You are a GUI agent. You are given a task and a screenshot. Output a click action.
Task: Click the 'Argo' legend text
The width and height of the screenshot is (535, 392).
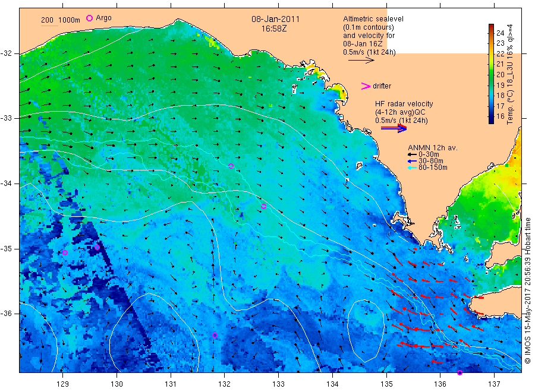(x=103, y=18)
